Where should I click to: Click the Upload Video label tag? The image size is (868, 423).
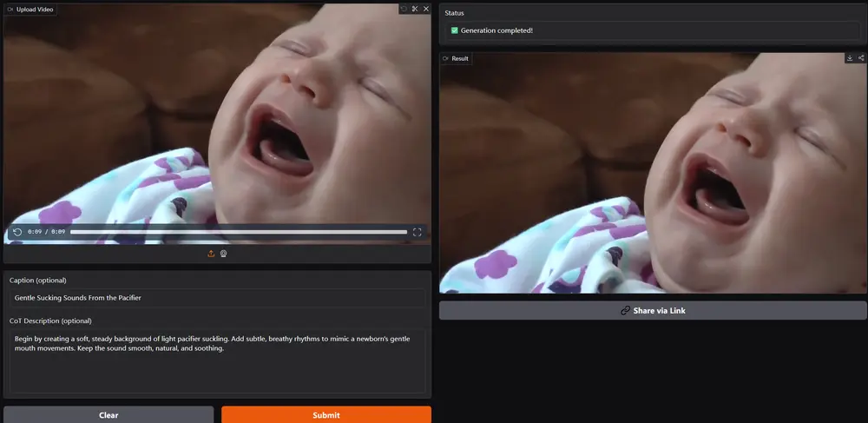click(x=31, y=9)
